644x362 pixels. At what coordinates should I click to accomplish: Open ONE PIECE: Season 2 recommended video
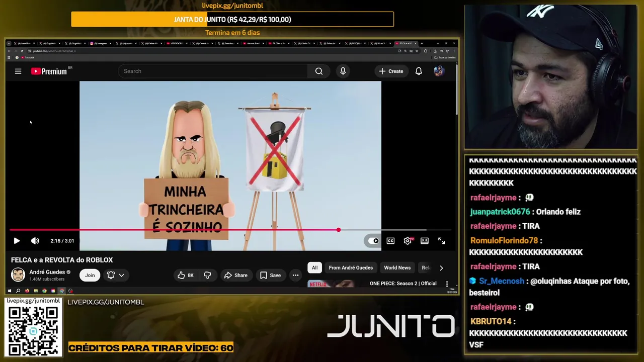[403, 284]
